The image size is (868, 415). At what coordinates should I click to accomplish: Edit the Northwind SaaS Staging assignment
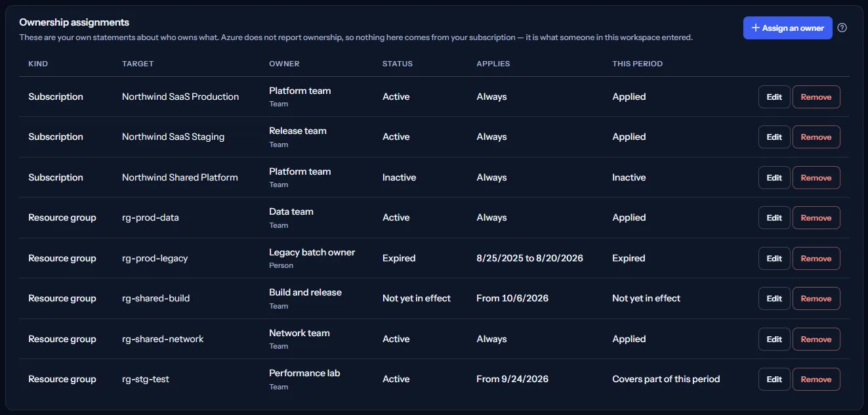coord(774,137)
